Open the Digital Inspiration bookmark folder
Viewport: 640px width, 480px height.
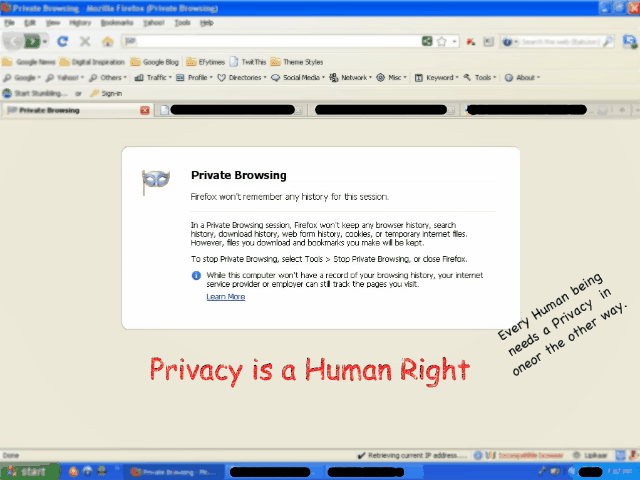[92, 62]
